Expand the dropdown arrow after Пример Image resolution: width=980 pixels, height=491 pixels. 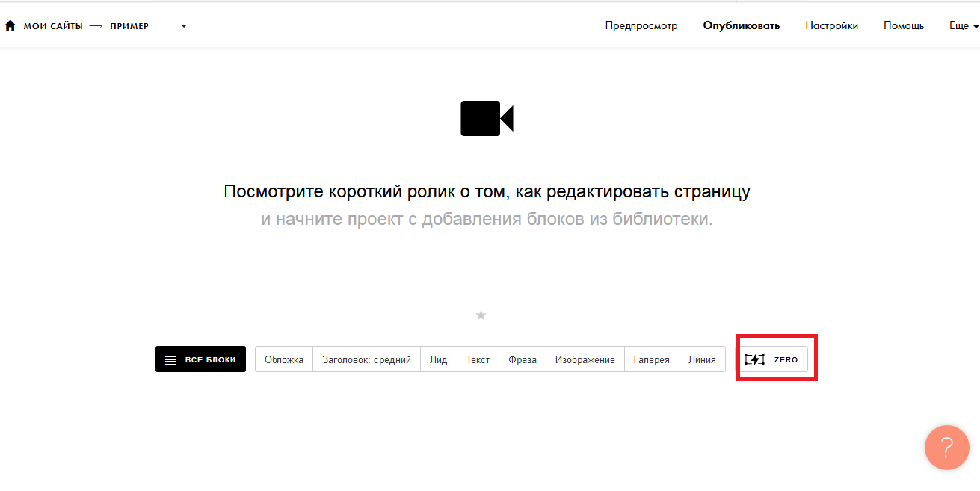pyautogui.click(x=184, y=26)
